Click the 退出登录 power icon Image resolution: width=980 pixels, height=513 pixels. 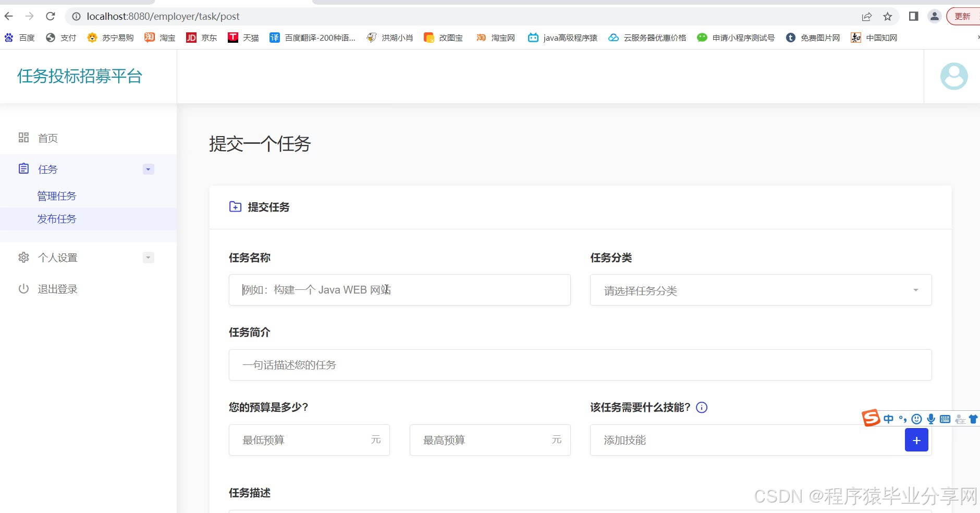point(23,288)
